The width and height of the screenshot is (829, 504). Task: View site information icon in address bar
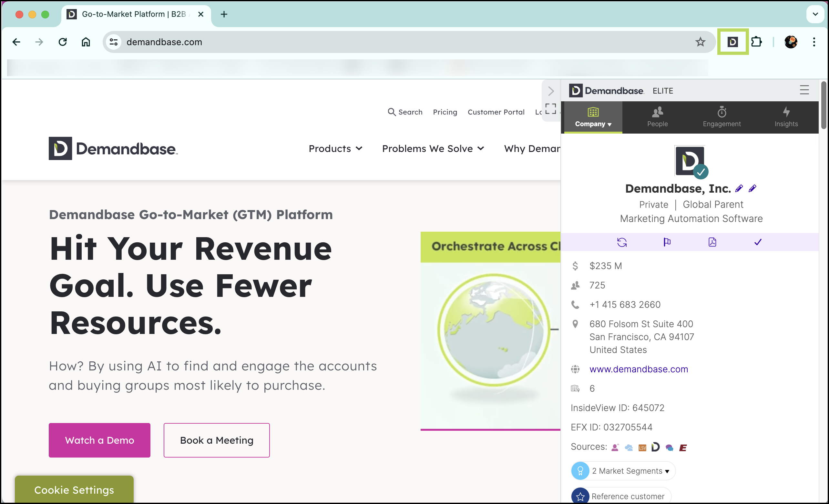[x=114, y=42]
